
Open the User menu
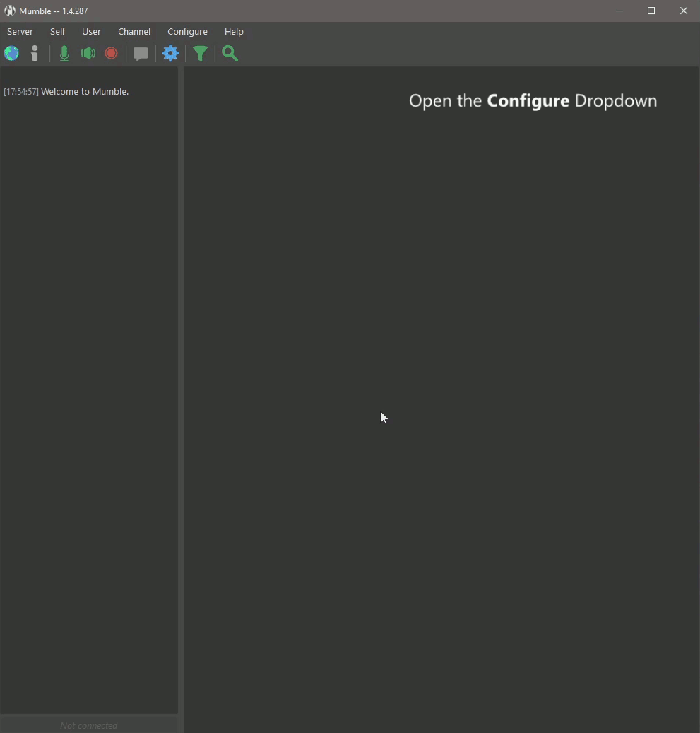[92, 31]
